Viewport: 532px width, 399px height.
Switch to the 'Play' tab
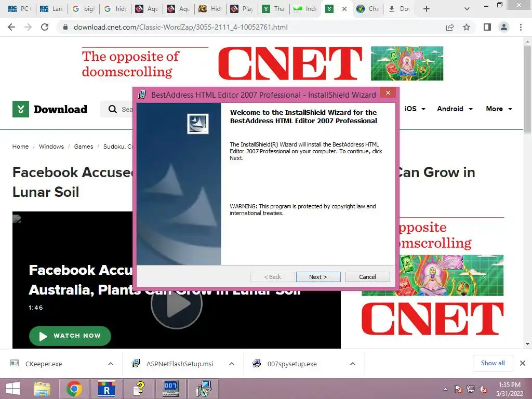point(242,9)
